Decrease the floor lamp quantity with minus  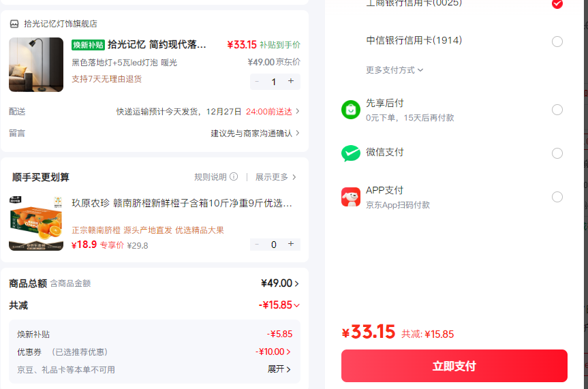point(257,81)
